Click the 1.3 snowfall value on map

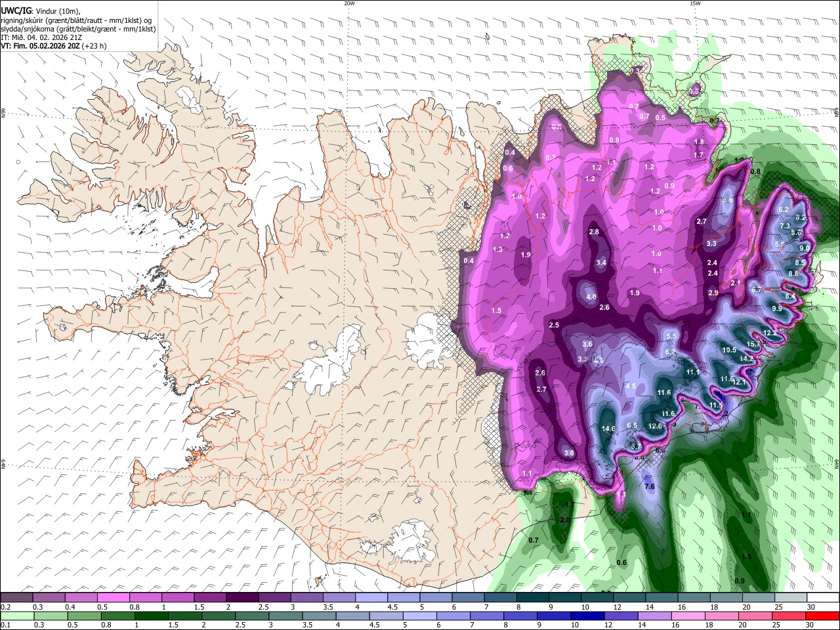(497, 249)
